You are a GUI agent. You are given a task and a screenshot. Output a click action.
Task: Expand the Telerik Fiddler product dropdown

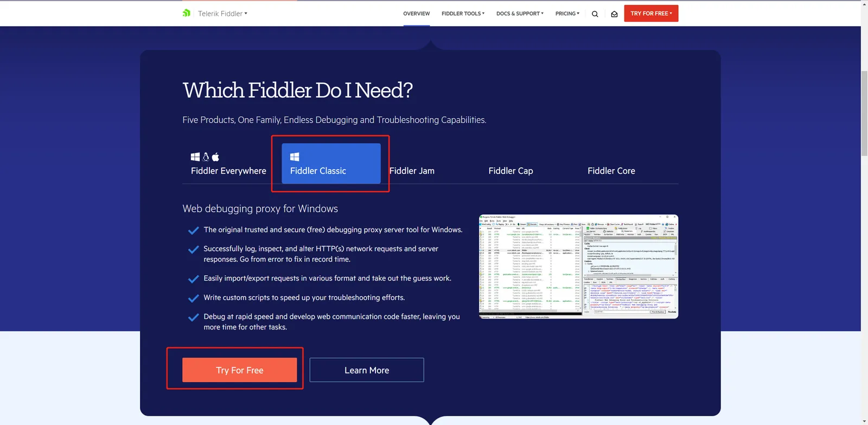pyautogui.click(x=222, y=14)
